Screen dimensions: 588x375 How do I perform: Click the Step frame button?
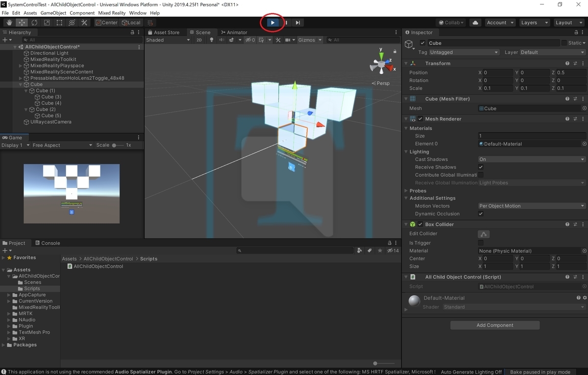point(298,23)
